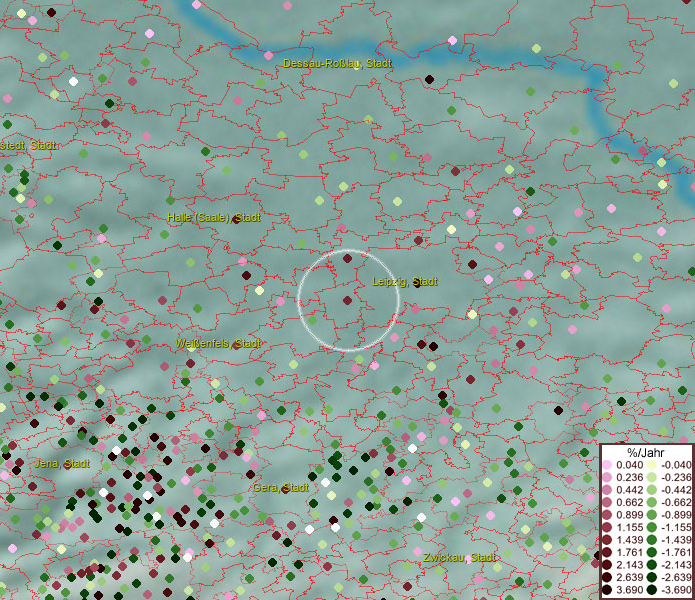Select the 2.639 legend color swatch

pos(607,577)
